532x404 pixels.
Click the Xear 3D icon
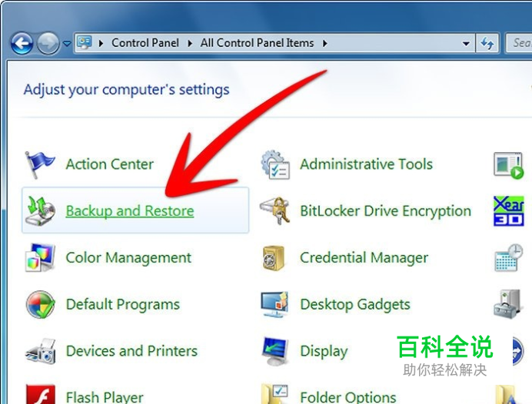tap(509, 210)
